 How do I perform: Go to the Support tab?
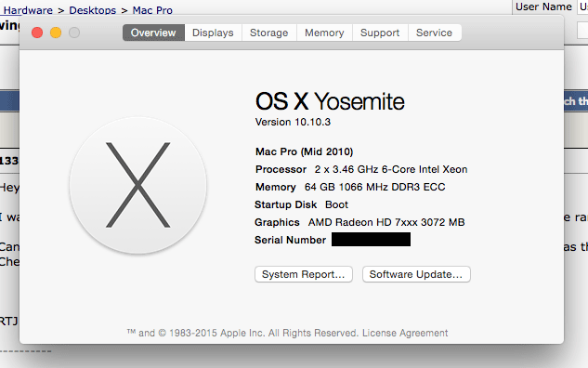pyautogui.click(x=380, y=33)
